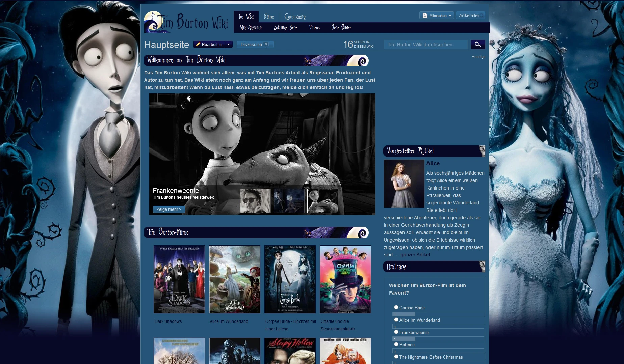The width and height of the screenshot is (624, 364).
Task: Select Alice im Wunderland poll option
Action: click(x=396, y=320)
